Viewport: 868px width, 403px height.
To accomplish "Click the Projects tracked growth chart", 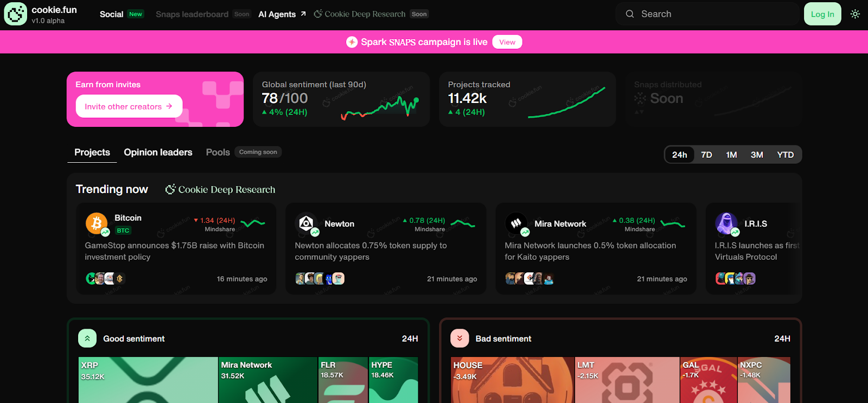I will 566,102.
